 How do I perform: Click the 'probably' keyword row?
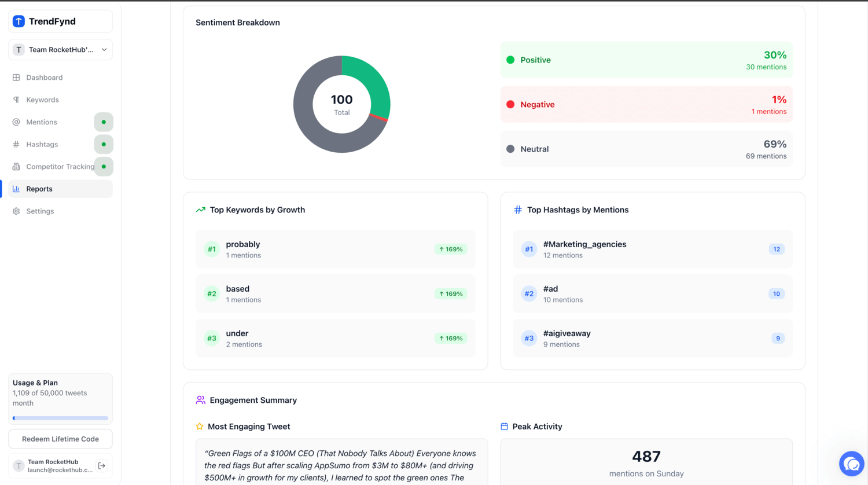336,249
